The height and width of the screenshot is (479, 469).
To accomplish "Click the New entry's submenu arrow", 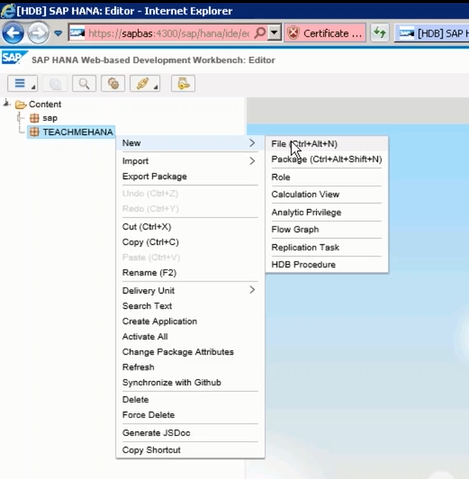I will [252, 143].
